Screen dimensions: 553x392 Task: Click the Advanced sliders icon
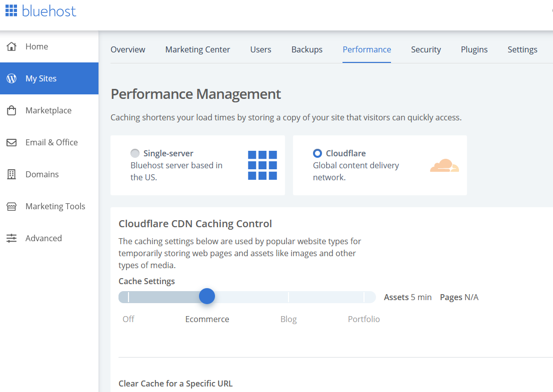click(x=11, y=238)
